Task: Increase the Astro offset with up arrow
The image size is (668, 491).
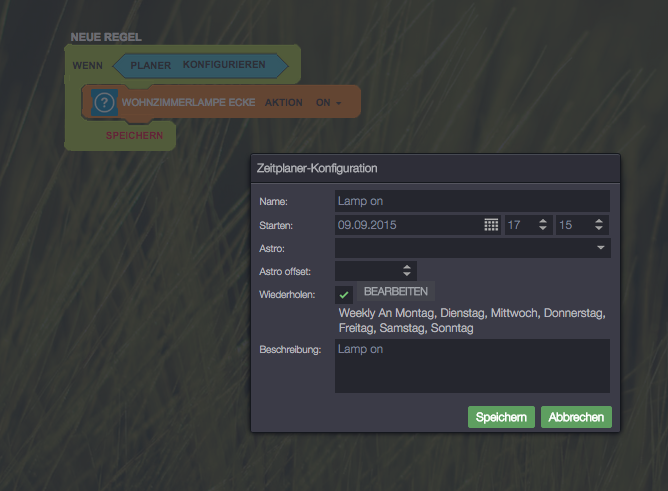Action: tap(407, 266)
